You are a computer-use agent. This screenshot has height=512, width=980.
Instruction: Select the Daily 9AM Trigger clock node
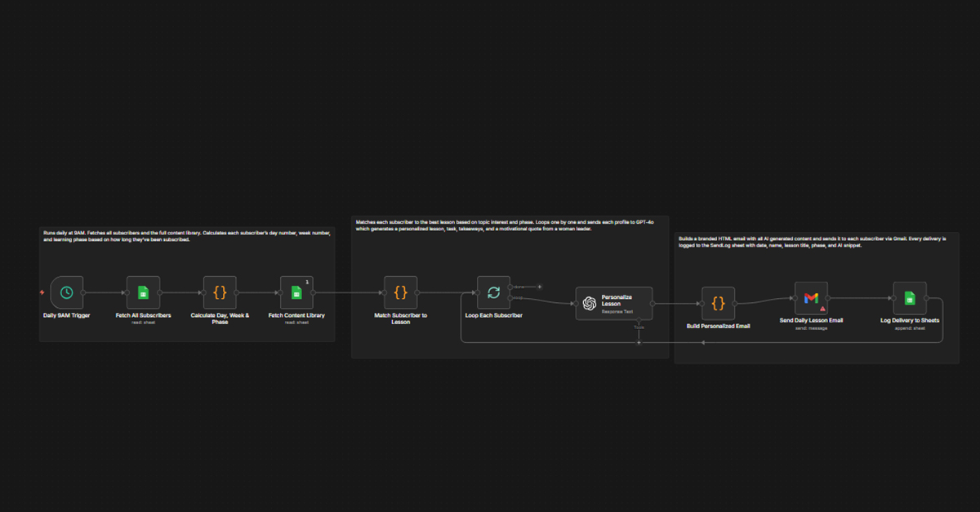pyautogui.click(x=66, y=292)
